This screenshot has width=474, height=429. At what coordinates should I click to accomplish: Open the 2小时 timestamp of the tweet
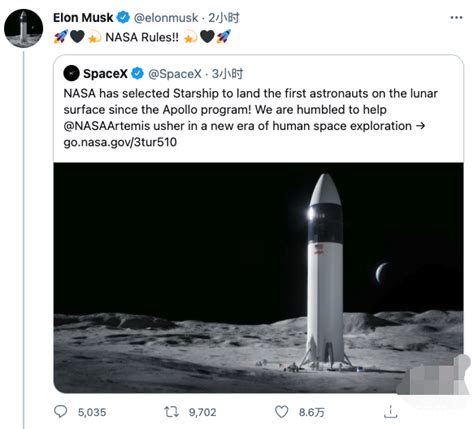[224, 18]
